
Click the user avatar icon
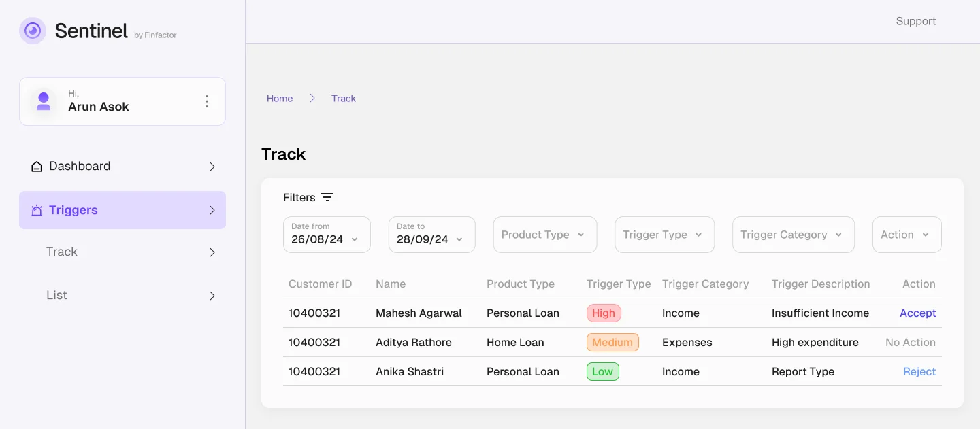pyautogui.click(x=44, y=101)
